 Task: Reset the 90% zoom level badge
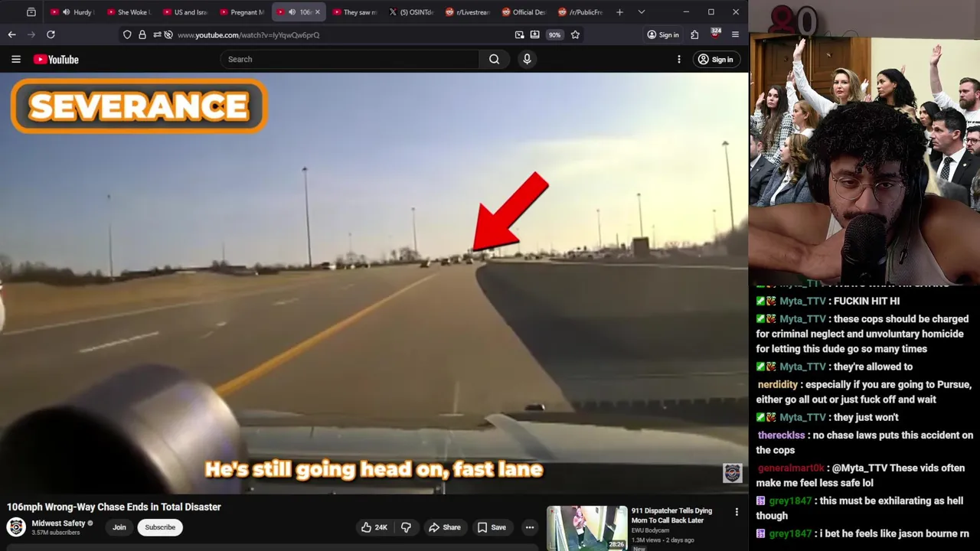[554, 34]
